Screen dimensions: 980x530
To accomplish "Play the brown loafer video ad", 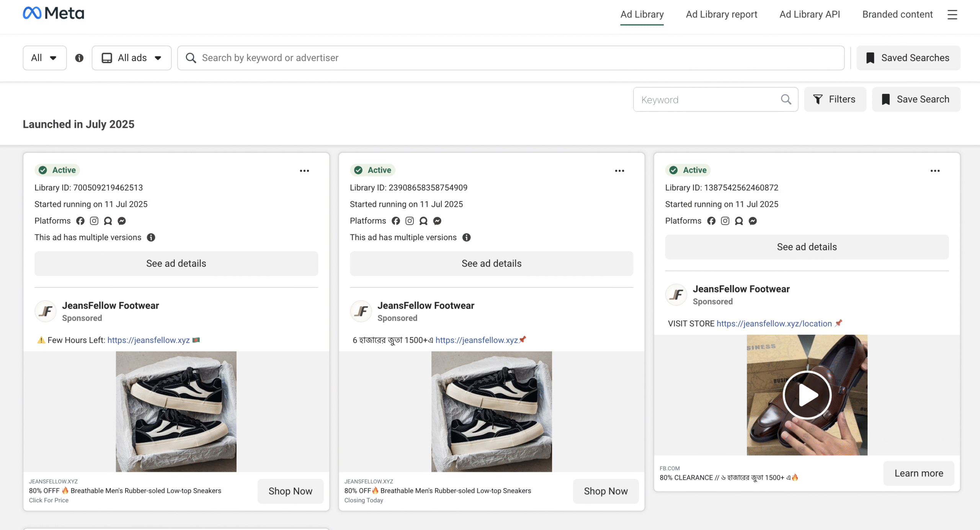I will (807, 395).
